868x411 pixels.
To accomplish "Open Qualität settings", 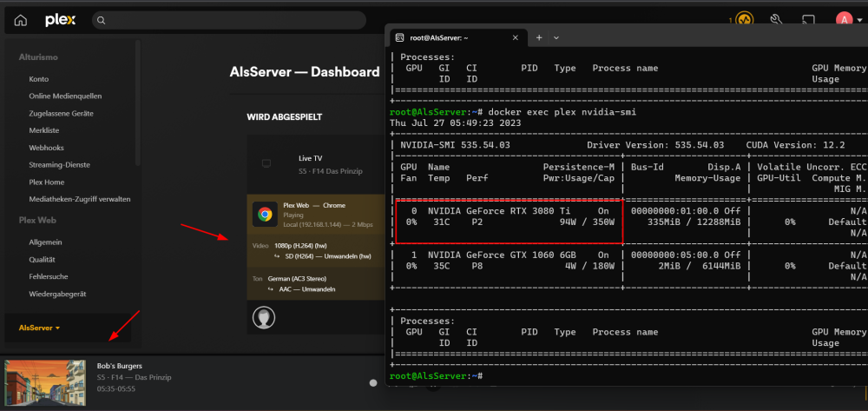I will (42, 260).
